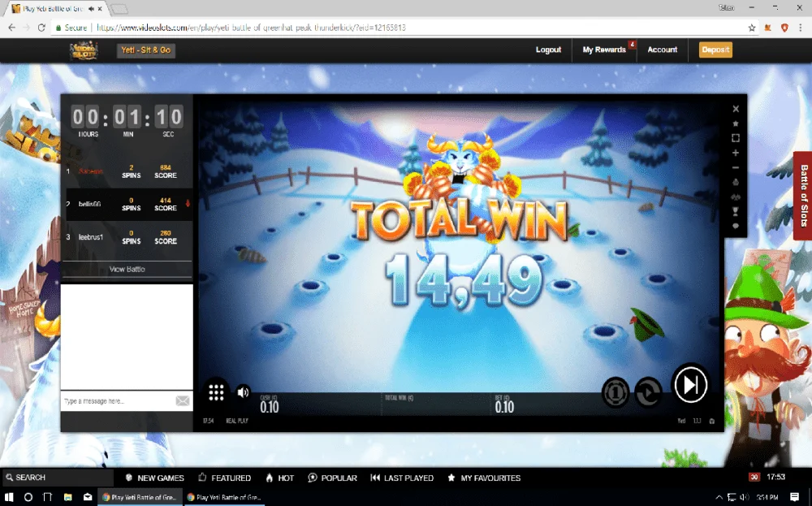Open the chat bubble icon in sidebar
This screenshot has height=506, width=812.
[x=736, y=226]
